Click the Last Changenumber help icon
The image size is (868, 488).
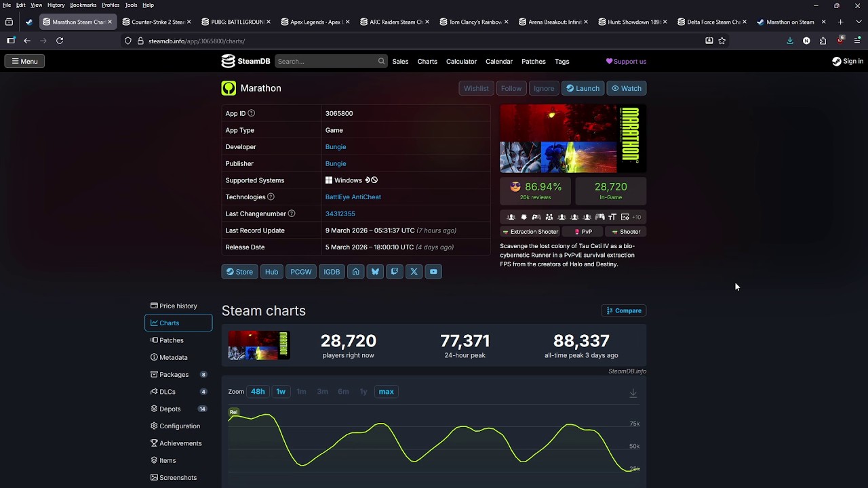[x=292, y=213]
